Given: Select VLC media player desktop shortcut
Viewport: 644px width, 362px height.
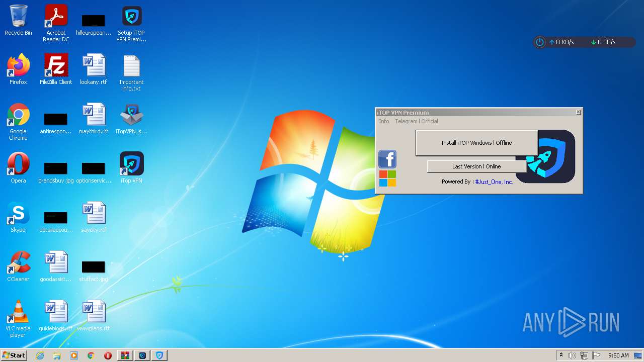Looking at the screenshot, I should (x=18, y=319).
